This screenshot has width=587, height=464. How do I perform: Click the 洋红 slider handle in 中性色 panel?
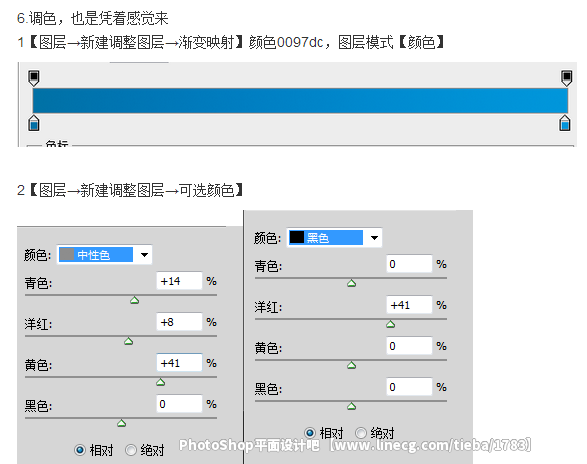click(128, 341)
